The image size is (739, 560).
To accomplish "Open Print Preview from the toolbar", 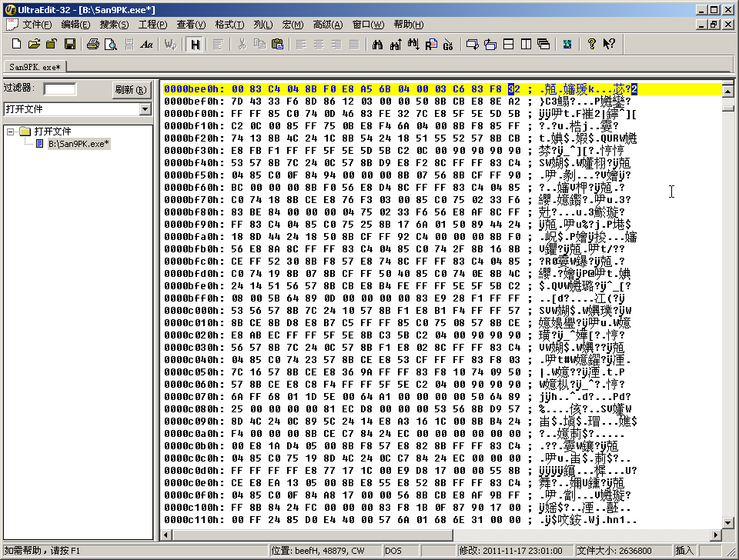I will [111, 45].
